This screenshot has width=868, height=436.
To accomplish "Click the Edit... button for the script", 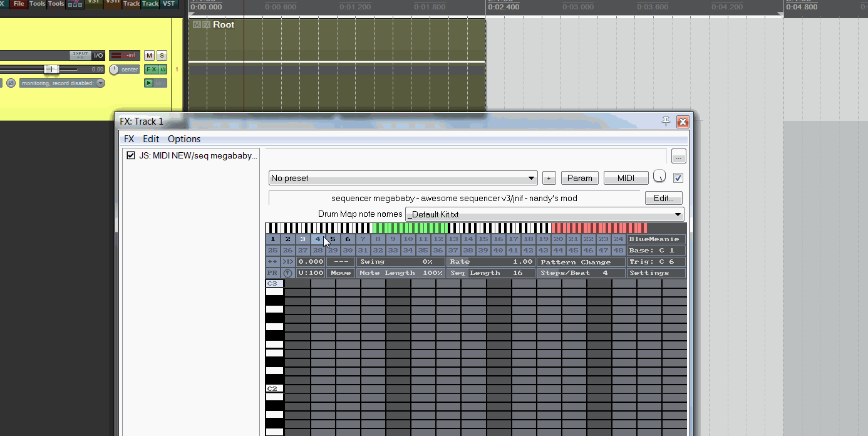I will tap(663, 199).
